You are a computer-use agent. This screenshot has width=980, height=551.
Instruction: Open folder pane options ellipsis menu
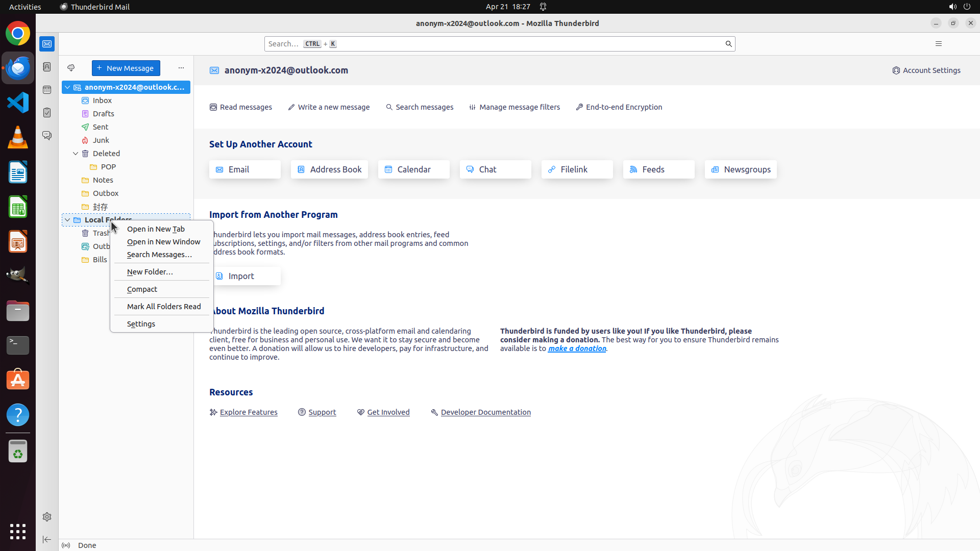[181, 68]
